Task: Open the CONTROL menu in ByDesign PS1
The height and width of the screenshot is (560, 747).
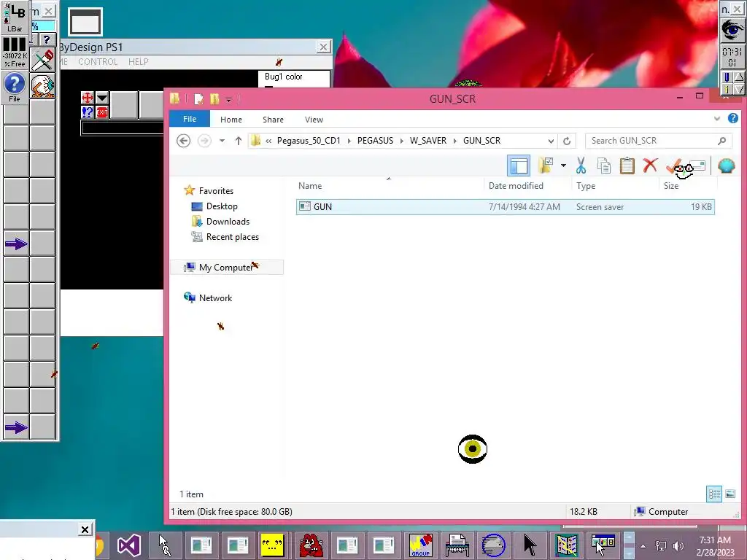Action: 98,62
